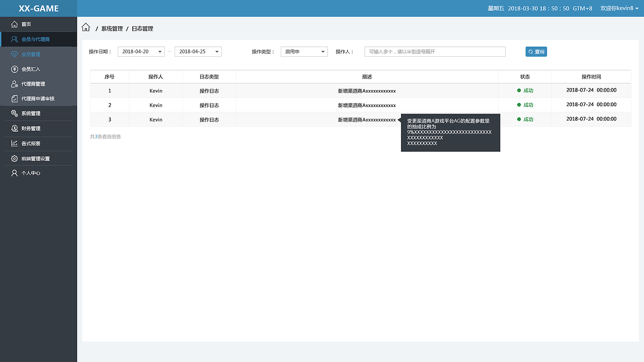The height and width of the screenshot is (362, 644).
Task: Click the 代理商申请审核 clipboard icon
Action: click(14, 99)
